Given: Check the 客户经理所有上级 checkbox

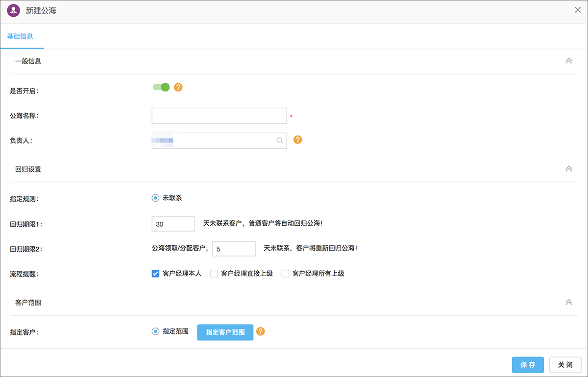Looking at the screenshot, I should (285, 274).
